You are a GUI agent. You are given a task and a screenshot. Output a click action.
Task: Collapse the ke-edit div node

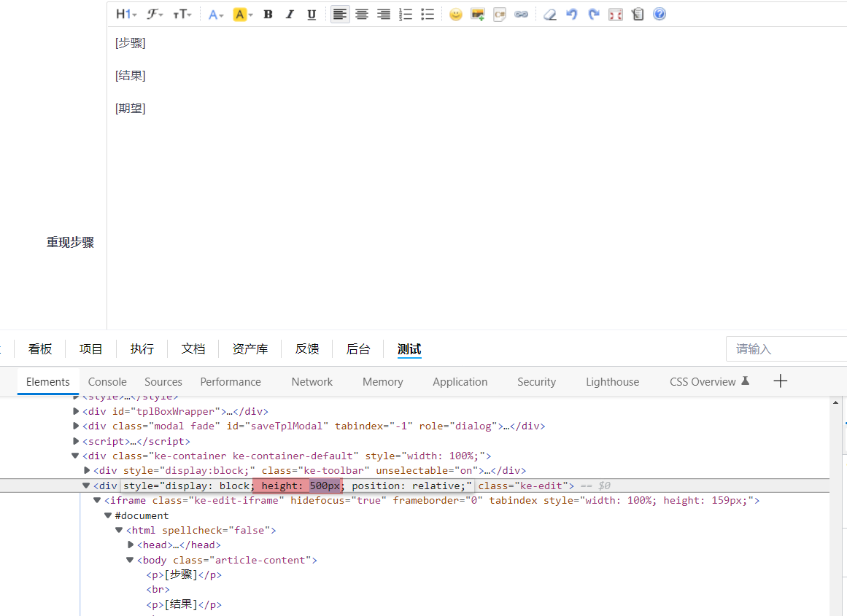[86, 486]
